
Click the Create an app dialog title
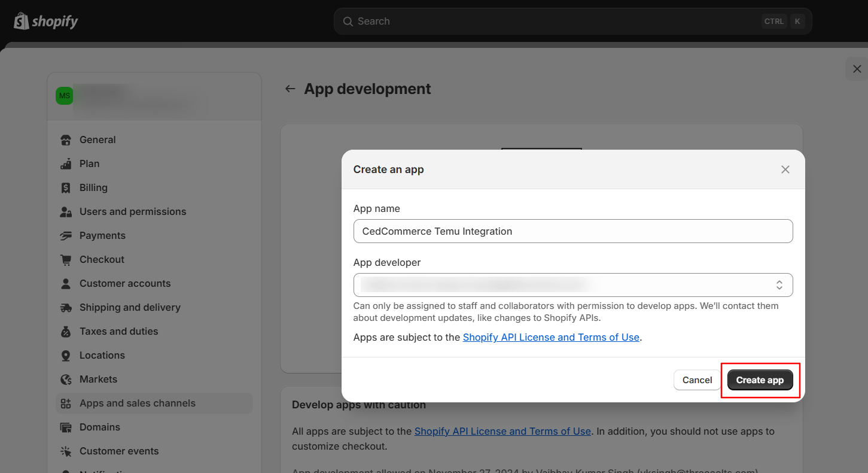(x=388, y=169)
